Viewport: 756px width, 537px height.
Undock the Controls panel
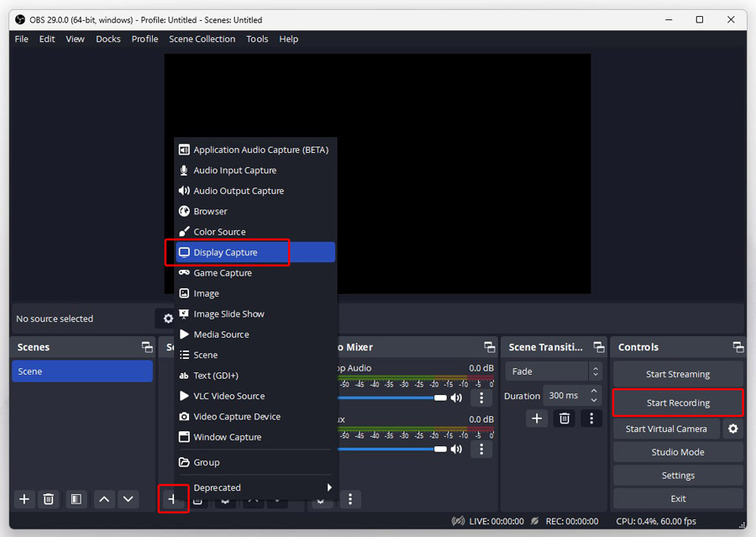[x=738, y=347]
